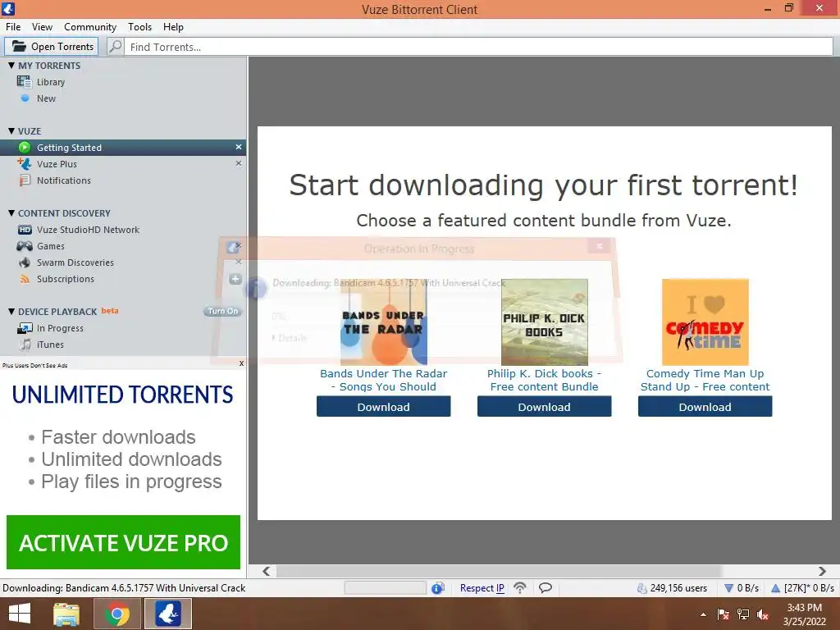The height and width of the screenshot is (630, 840).
Task: Click the Notifications page icon
Action: coord(25,180)
